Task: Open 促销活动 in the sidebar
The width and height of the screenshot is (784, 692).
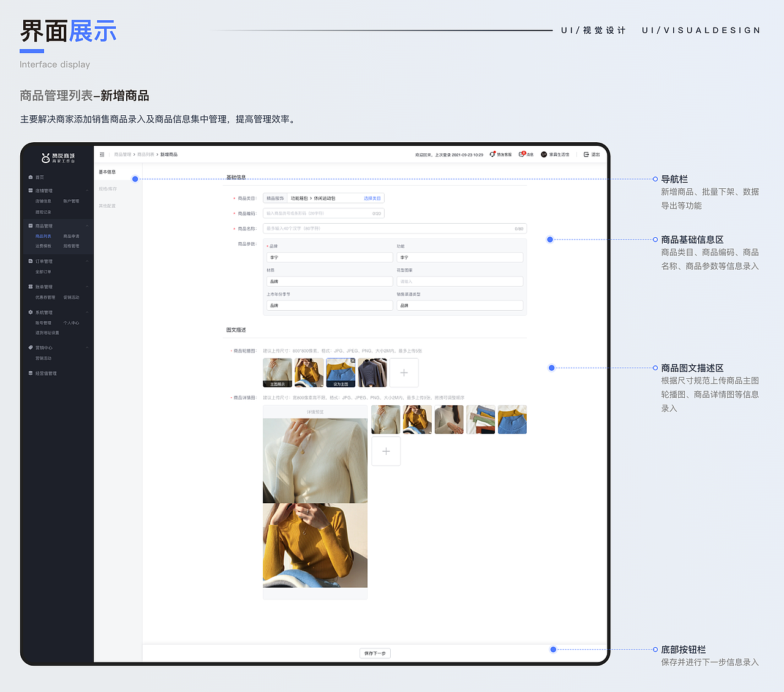Action: tap(71, 297)
